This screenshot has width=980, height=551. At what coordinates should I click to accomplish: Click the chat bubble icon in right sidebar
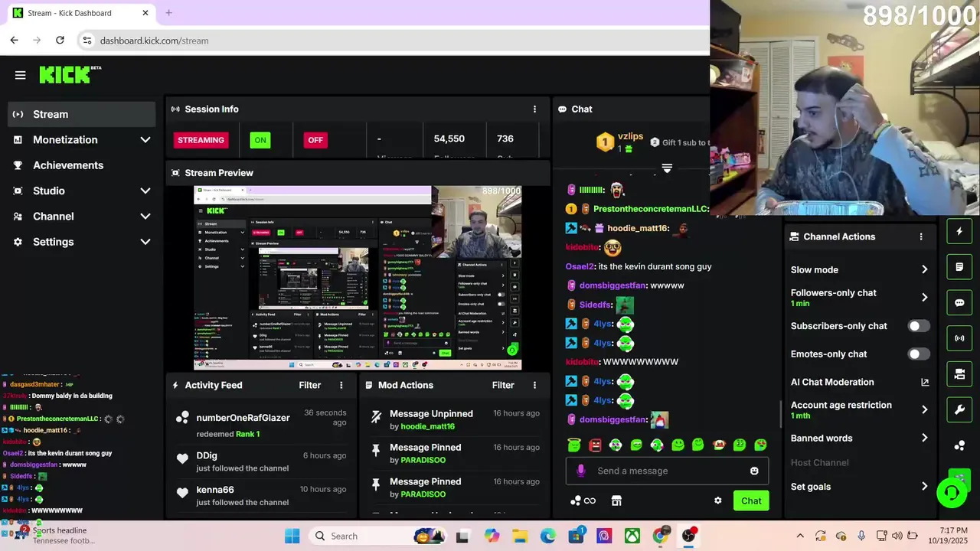coord(959,302)
